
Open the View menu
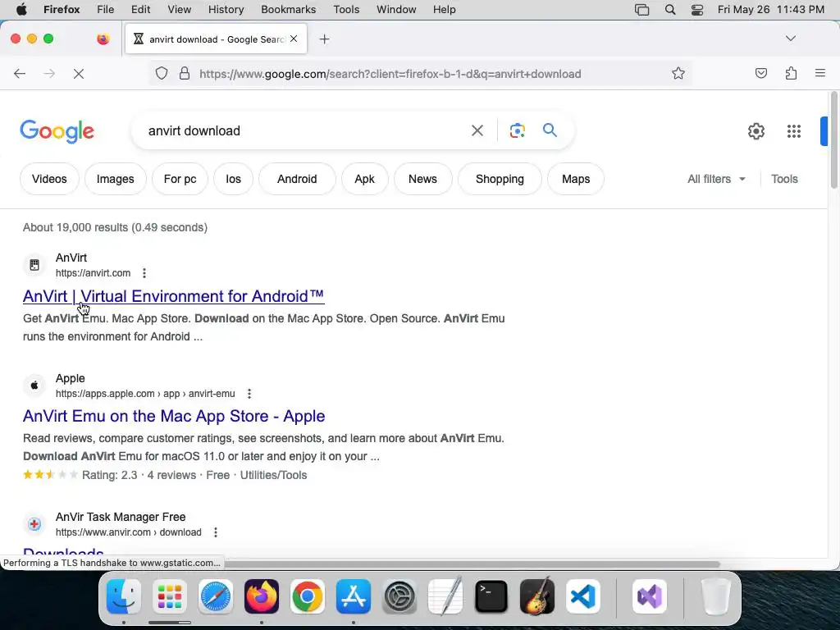tap(179, 10)
